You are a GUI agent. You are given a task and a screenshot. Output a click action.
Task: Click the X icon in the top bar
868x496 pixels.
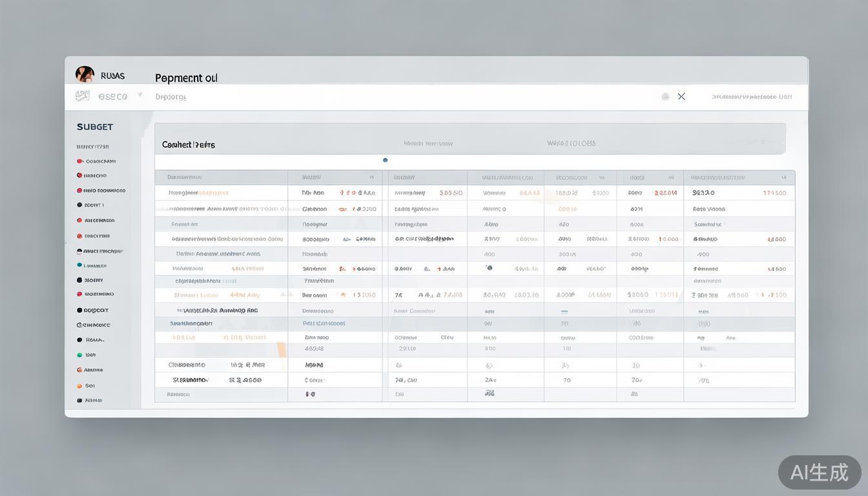[681, 96]
